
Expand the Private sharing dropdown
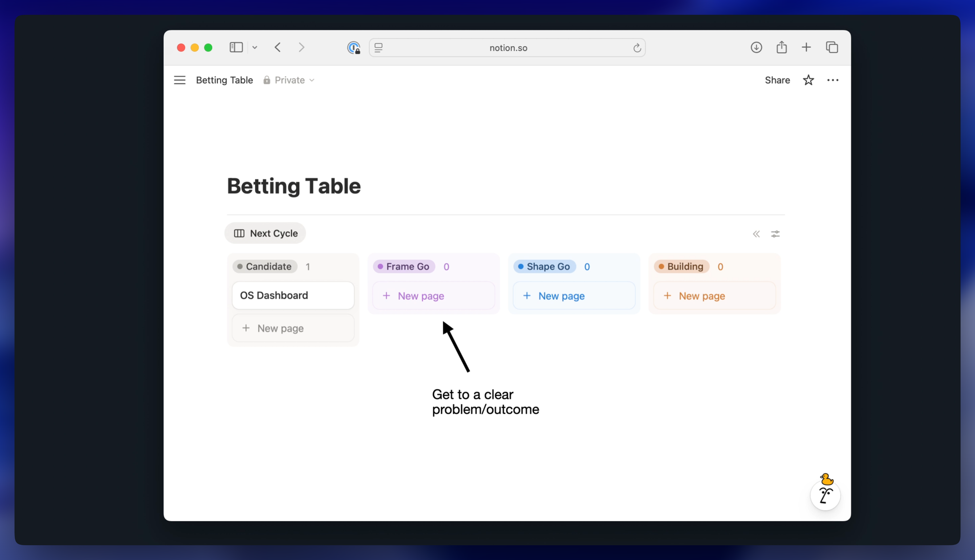tap(289, 80)
